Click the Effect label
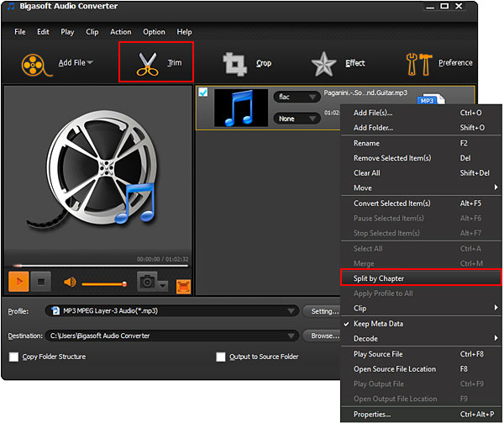Image resolution: width=504 pixels, height=423 pixels. click(x=355, y=63)
